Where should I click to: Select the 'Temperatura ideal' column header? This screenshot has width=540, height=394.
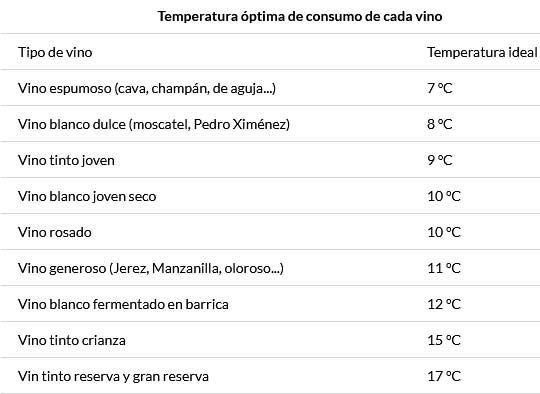(x=482, y=52)
